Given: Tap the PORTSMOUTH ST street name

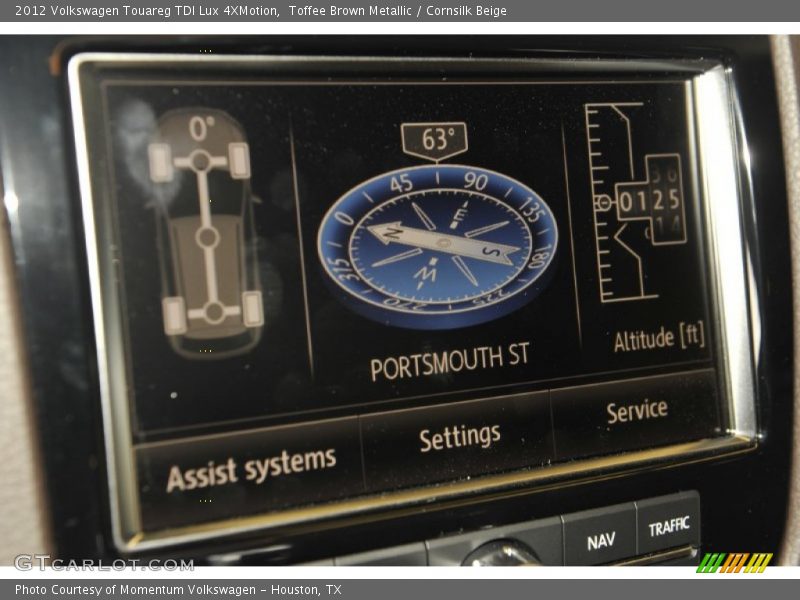Looking at the screenshot, I should [x=449, y=362].
